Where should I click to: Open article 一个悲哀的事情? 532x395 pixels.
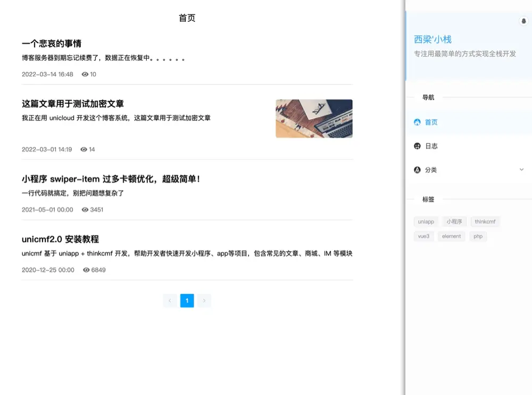click(52, 44)
